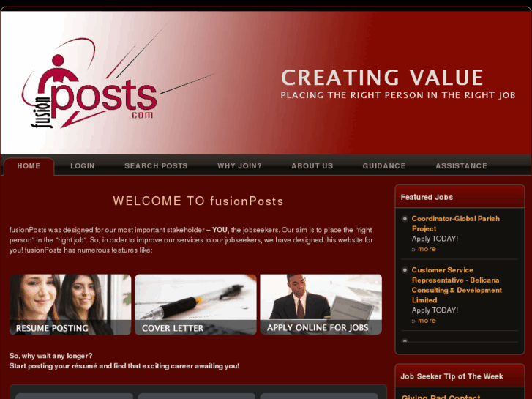Image resolution: width=532 pixels, height=399 pixels.
Task: Open the ASSISTANCE menu item
Action: pos(462,166)
